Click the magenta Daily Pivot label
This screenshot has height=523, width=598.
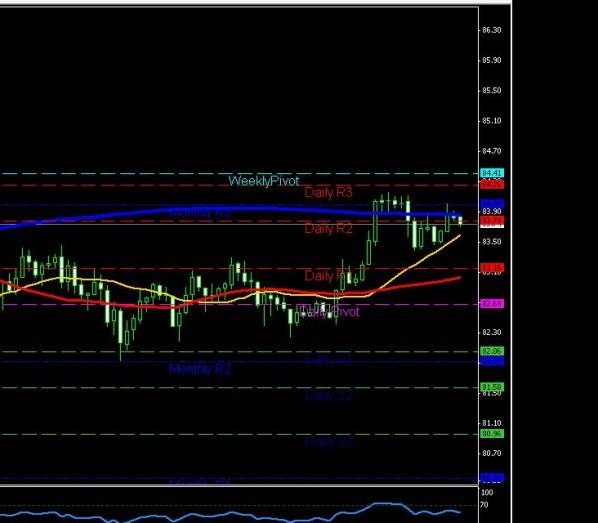point(329,312)
